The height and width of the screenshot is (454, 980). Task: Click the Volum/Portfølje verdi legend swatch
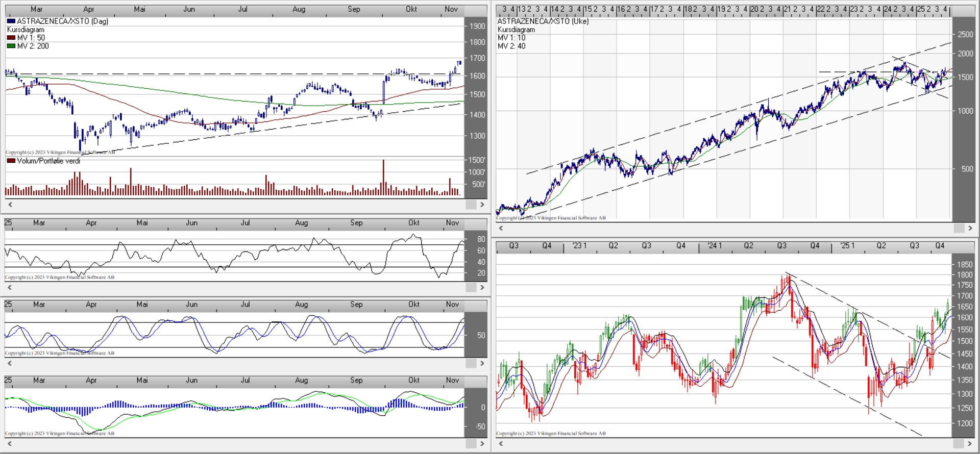tap(11, 161)
